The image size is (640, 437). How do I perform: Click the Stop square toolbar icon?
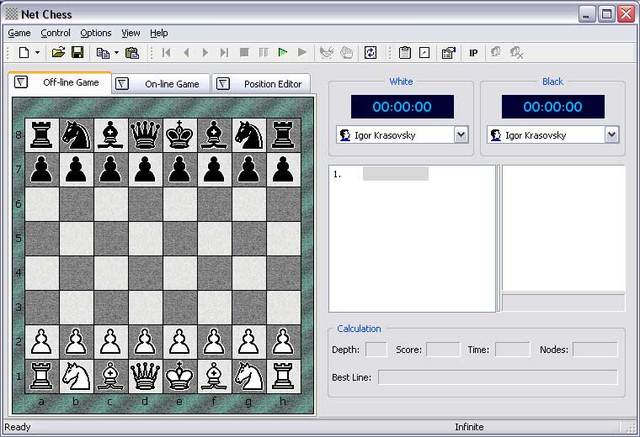(x=244, y=53)
